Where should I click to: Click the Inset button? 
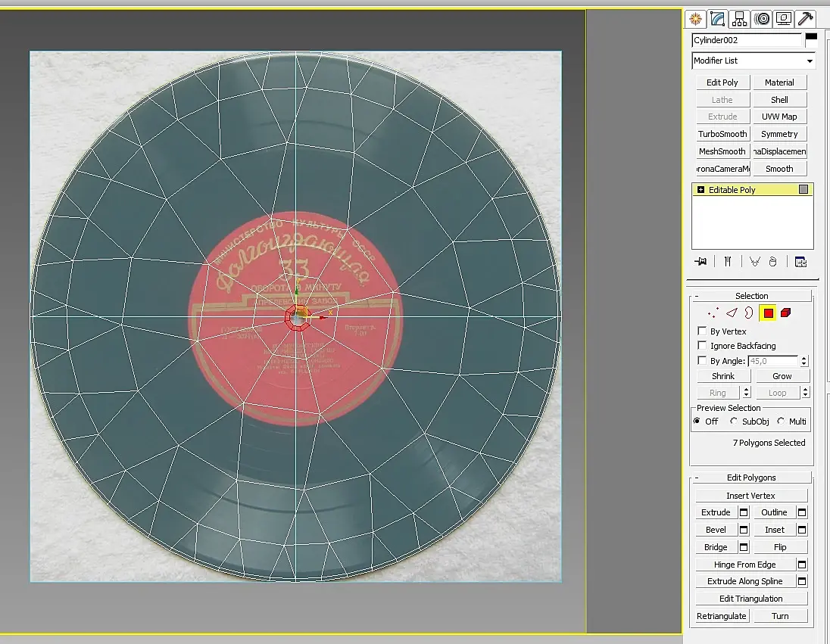point(774,530)
